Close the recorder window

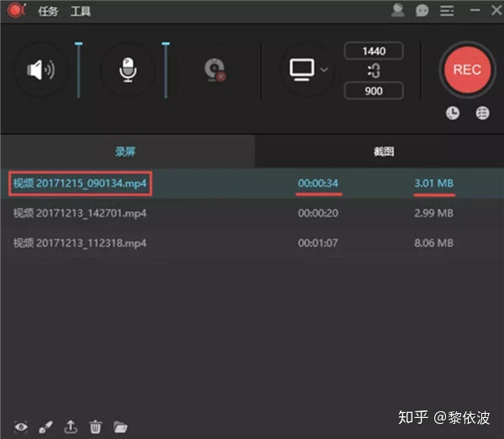point(497,10)
